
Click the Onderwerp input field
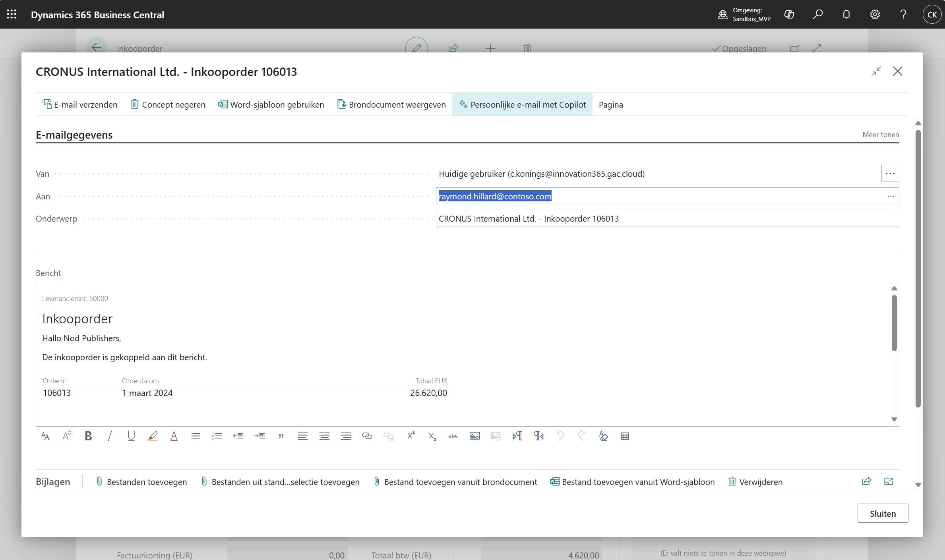[x=667, y=218]
